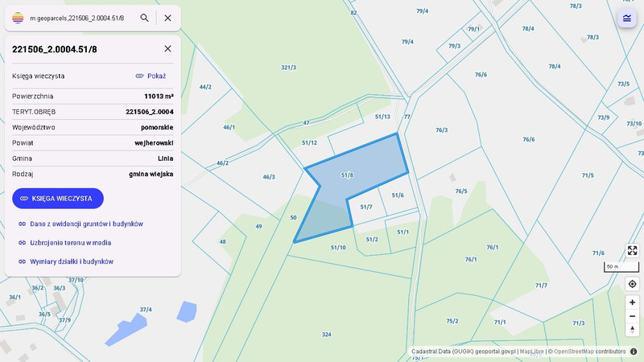Click the search magnifier icon
The width and height of the screenshot is (644, 362).
(144, 18)
